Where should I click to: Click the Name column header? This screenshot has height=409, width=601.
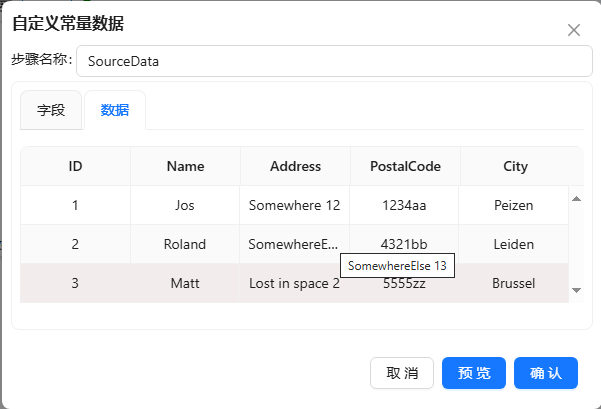pyautogui.click(x=185, y=166)
